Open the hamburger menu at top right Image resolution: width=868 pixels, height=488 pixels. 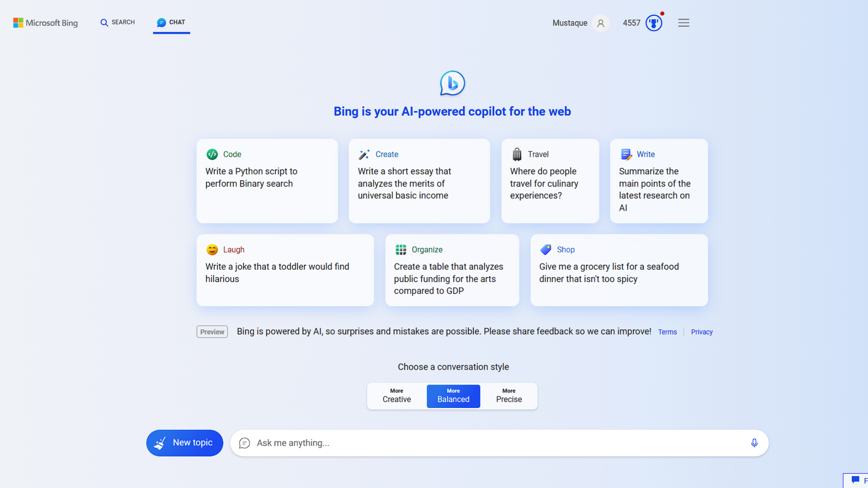pyautogui.click(x=684, y=23)
